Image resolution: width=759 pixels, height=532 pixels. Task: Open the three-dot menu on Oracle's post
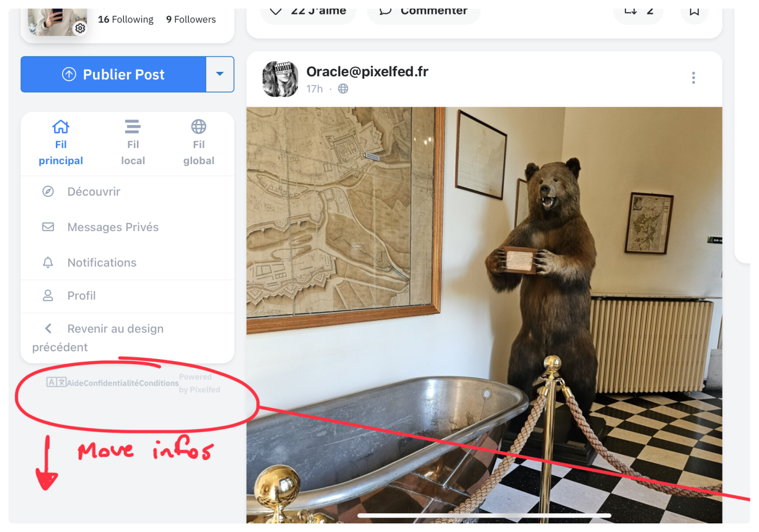click(693, 78)
